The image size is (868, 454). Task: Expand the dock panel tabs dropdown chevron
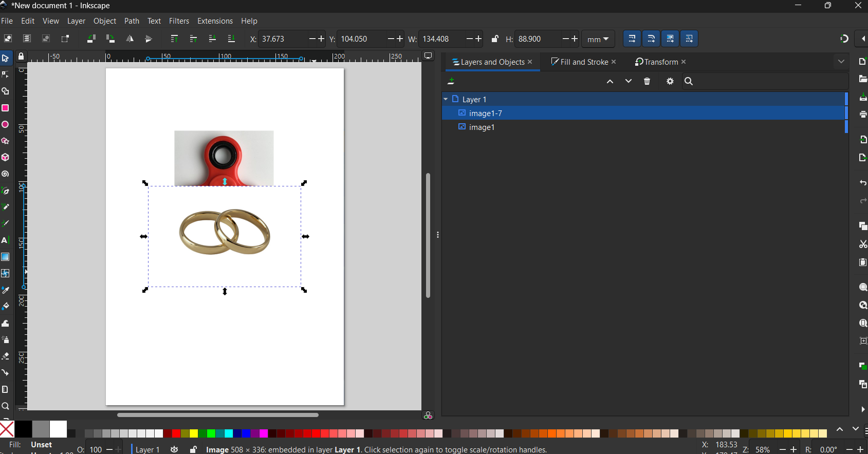click(841, 62)
